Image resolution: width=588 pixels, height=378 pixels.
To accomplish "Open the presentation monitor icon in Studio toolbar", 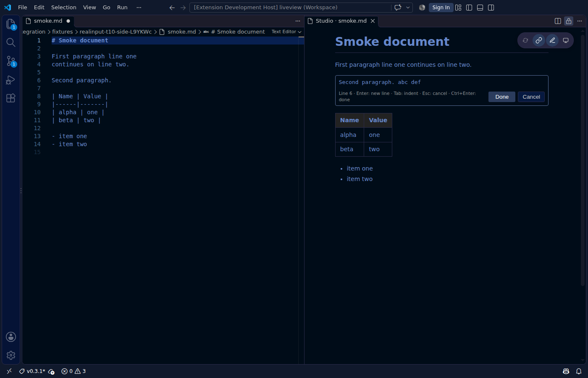I will click(566, 40).
